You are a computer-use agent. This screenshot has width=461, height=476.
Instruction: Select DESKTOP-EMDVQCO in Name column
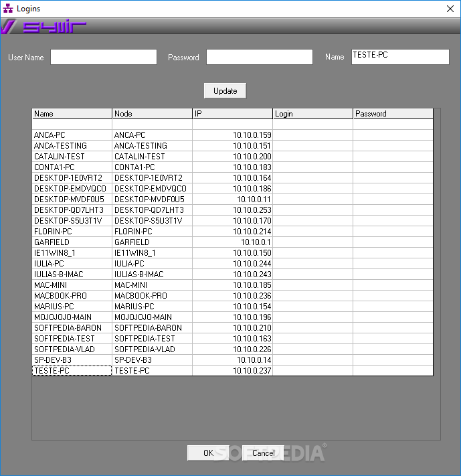72,189
